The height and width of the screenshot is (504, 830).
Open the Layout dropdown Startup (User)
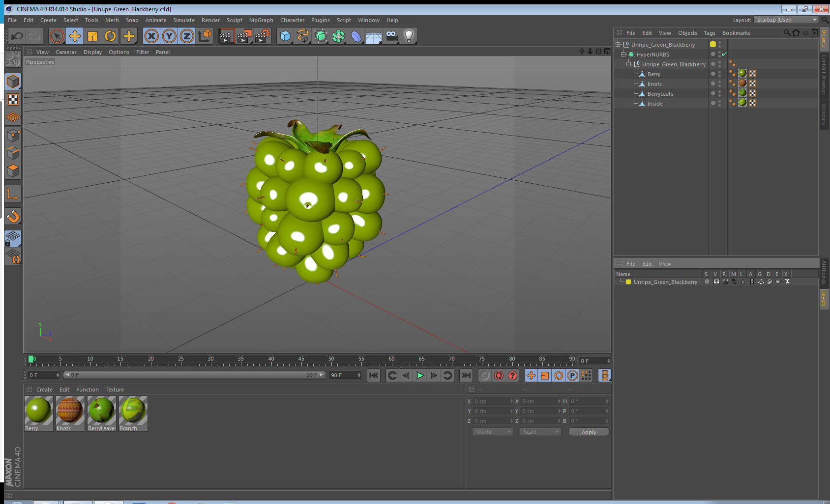click(x=786, y=20)
